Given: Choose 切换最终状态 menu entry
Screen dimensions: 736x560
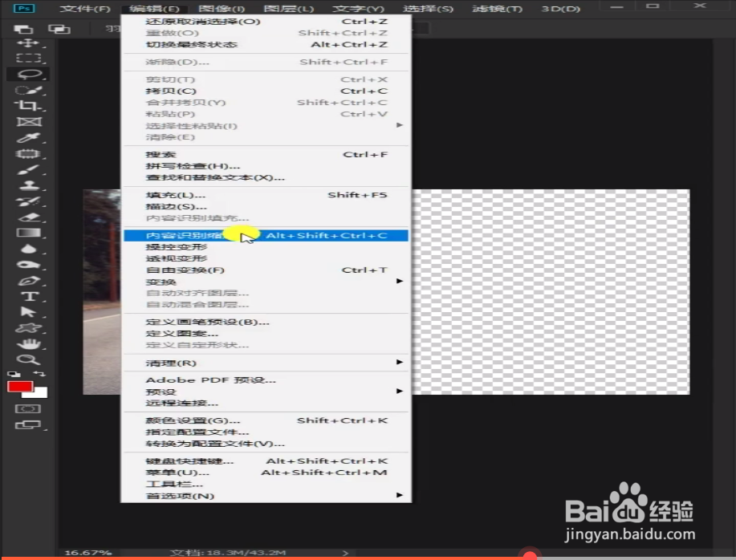Looking at the screenshot, I should click(266, 45).
